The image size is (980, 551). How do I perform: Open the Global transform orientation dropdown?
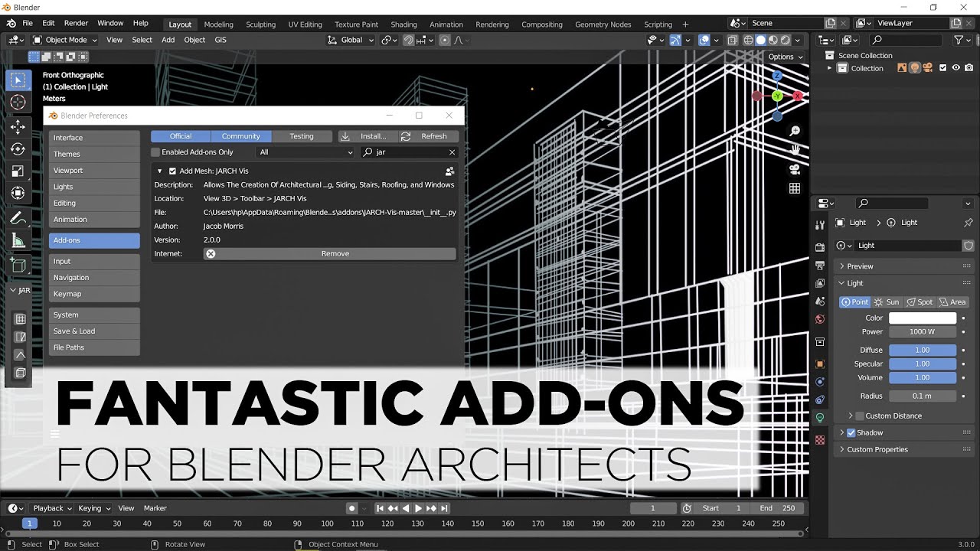tap(351, 40)
